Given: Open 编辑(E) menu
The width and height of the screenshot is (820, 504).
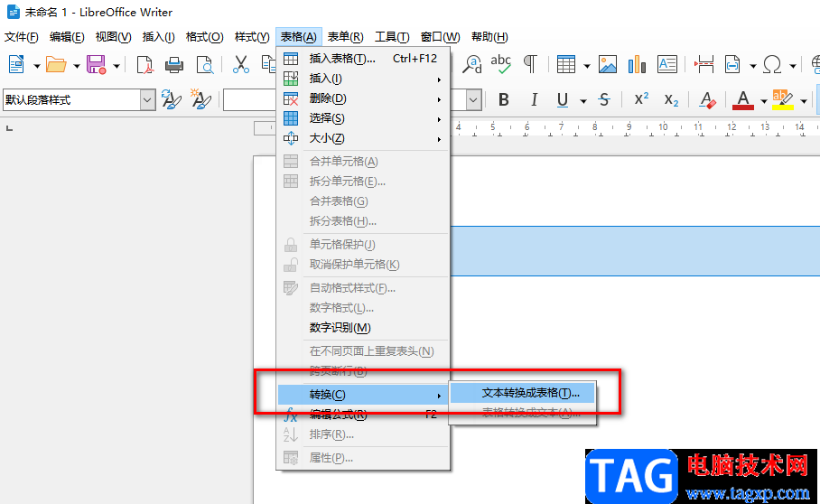Looking at the screenshot, I should pyautogui.click(x=67, y=37).
